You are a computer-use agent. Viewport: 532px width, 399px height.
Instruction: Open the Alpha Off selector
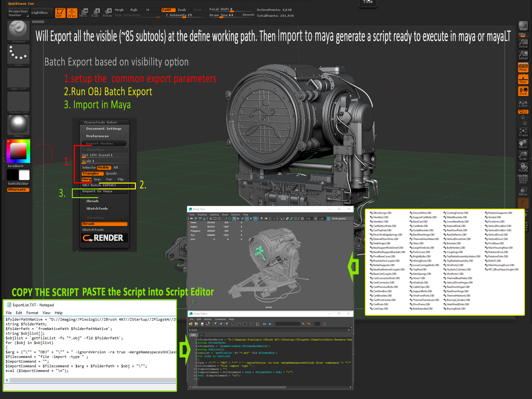[18, 79]
